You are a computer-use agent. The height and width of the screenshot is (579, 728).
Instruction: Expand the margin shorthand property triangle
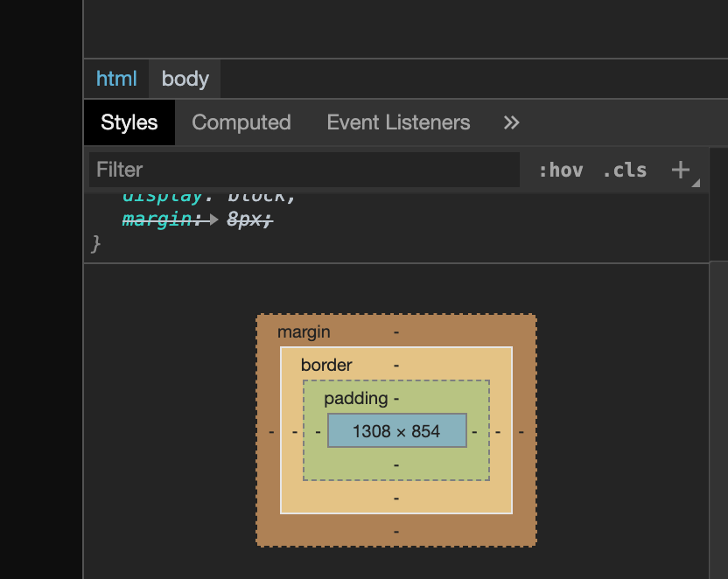(x=215, y=220)
